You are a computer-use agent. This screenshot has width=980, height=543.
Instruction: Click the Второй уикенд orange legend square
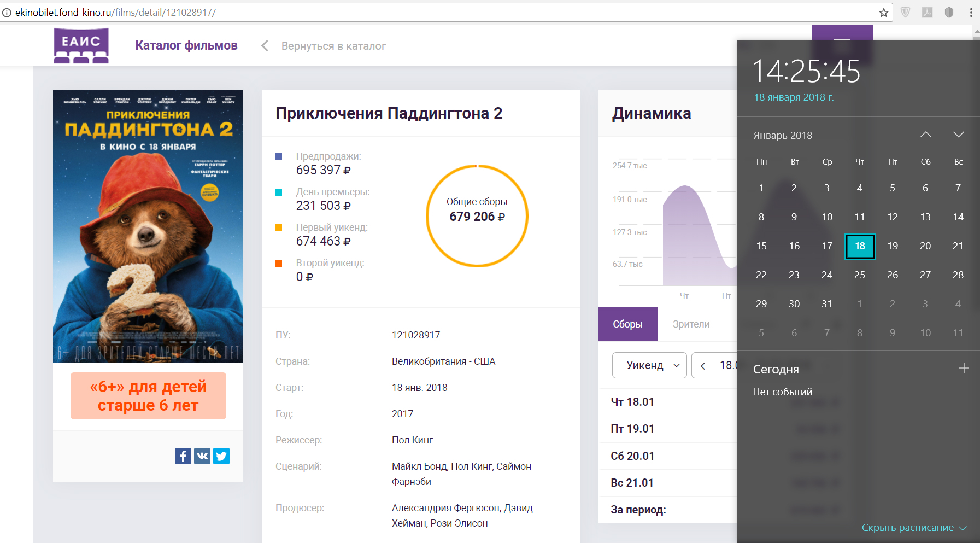279,263
